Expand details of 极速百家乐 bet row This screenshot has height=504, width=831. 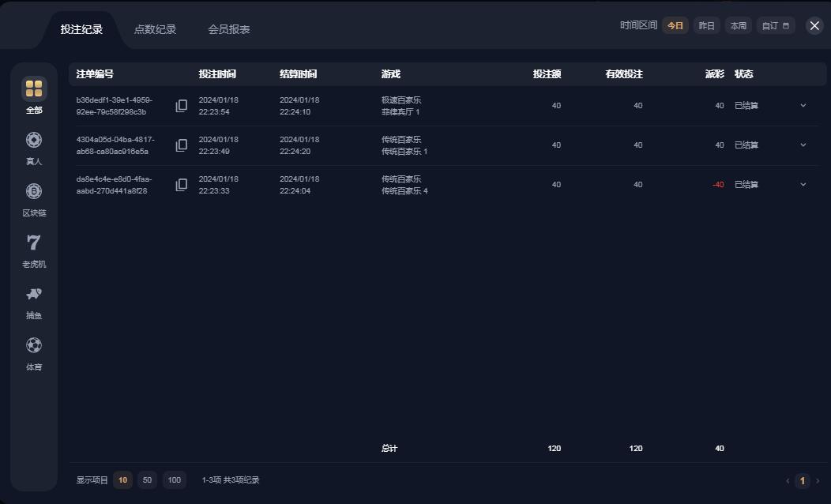coord(803,106)
